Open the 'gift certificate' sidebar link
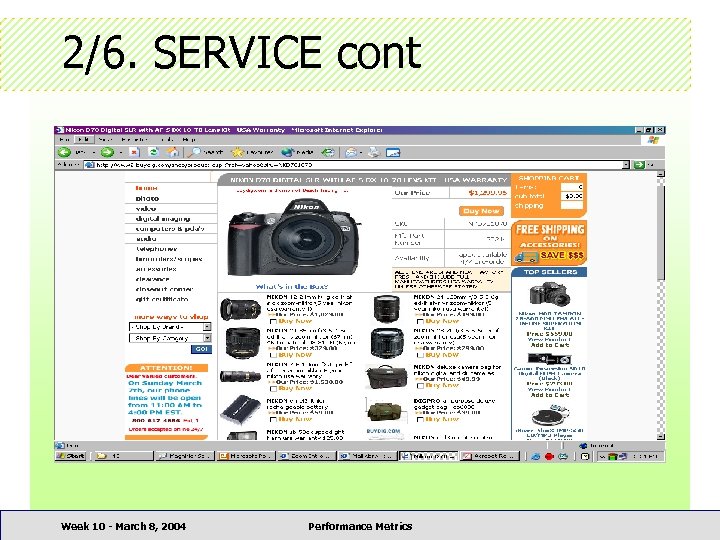This screenshot has width=720, height=540. [x=162, y=299]
